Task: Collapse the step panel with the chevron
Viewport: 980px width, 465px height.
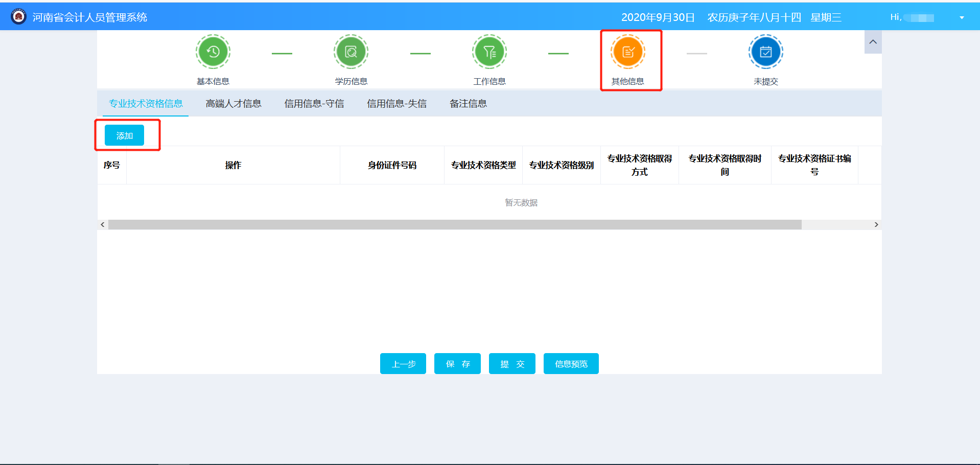Action: point(873,42)
